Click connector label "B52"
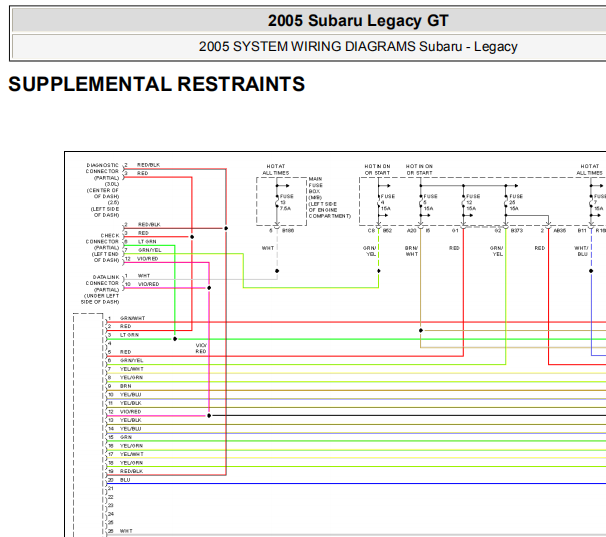Image resolution: width=606 pixels, height=537 pixels. [x=387, y=231]
